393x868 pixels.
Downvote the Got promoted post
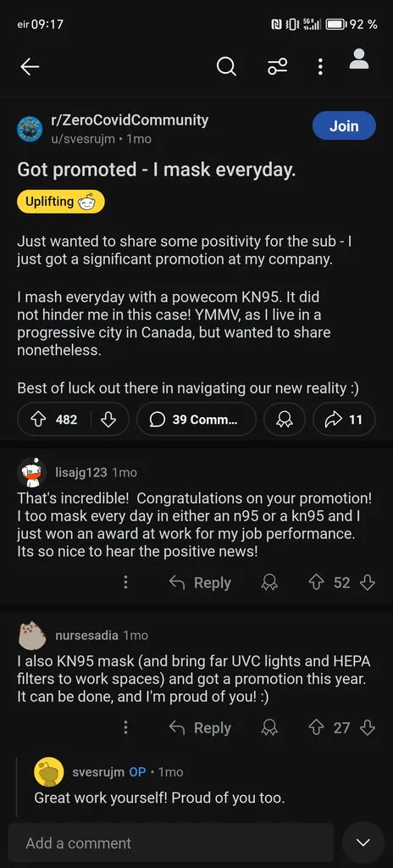pos(108,420)
